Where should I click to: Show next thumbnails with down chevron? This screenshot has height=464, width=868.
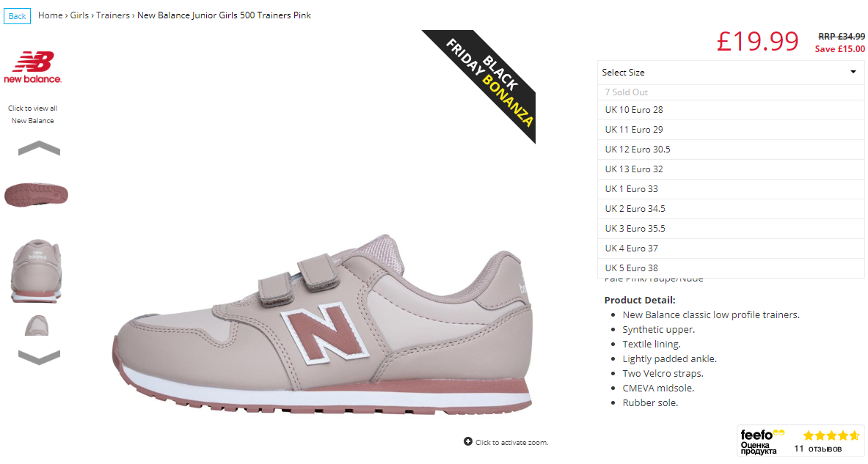coord(40,357)
